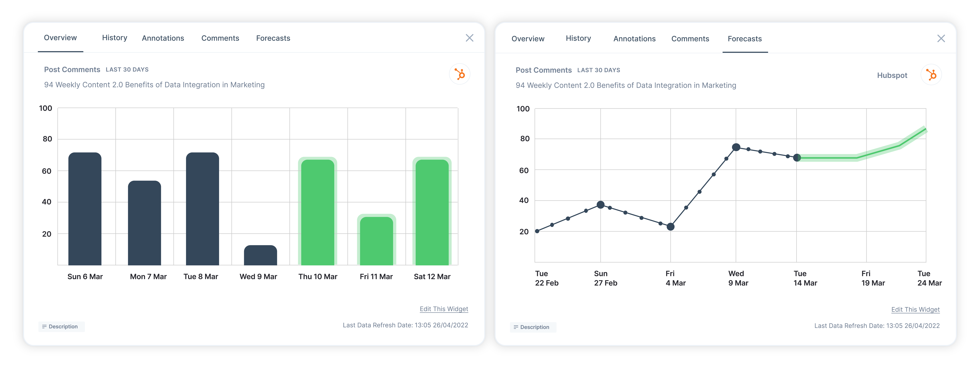Click the data point at Tue 14 Mar
Screen dimensions: 980x367
(797, 158)
